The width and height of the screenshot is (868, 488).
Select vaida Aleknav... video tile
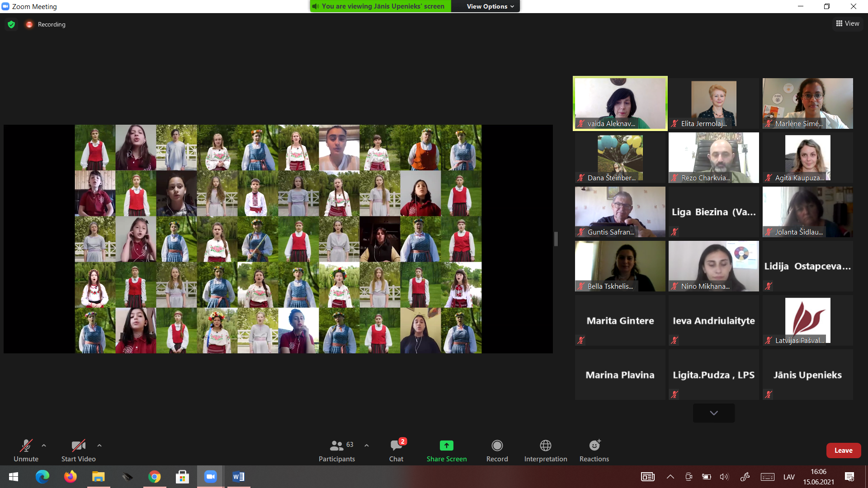point(620,103)
